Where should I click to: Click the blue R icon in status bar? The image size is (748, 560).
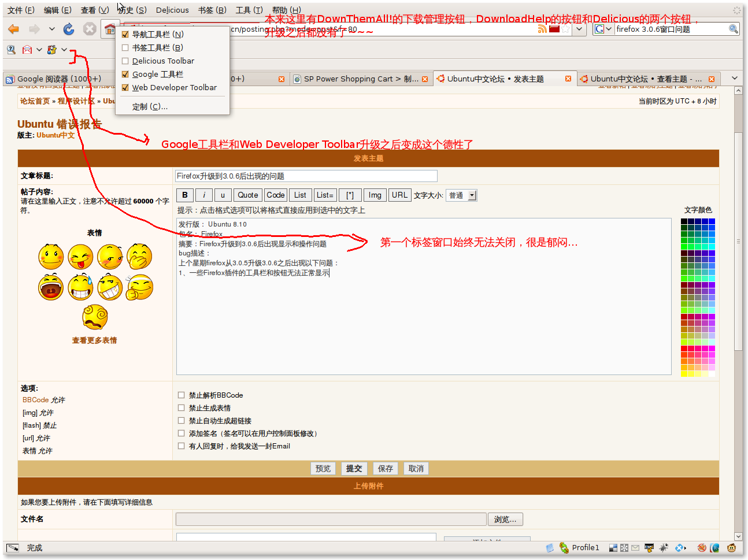point(714,548)
